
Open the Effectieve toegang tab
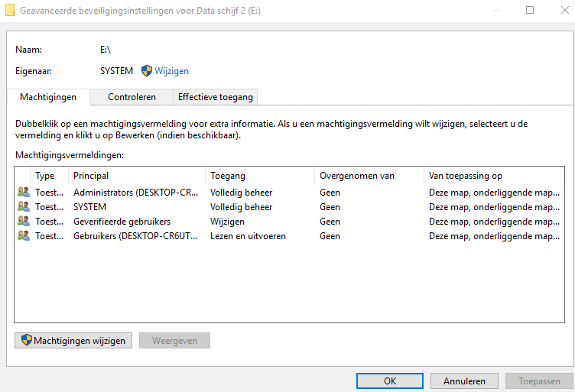click(x=215, y=97)
